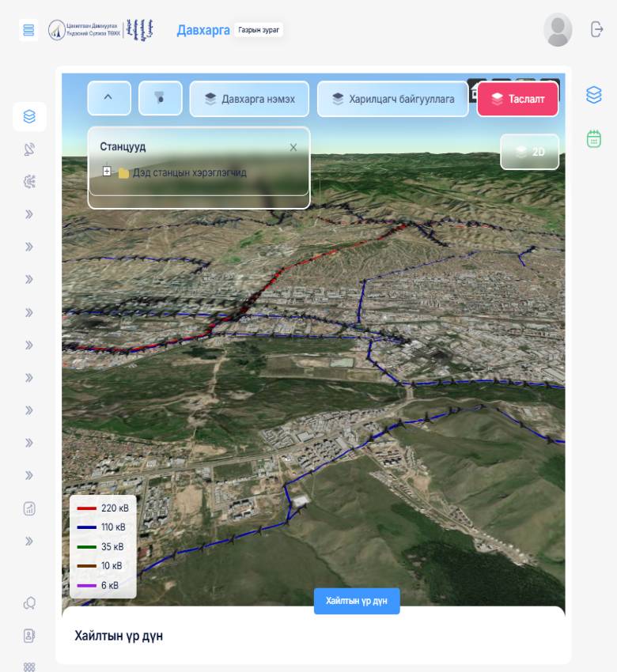Click the layers icon in right sidebar
The height and width of the screenshot is (672, 617).
coord(593,95)
